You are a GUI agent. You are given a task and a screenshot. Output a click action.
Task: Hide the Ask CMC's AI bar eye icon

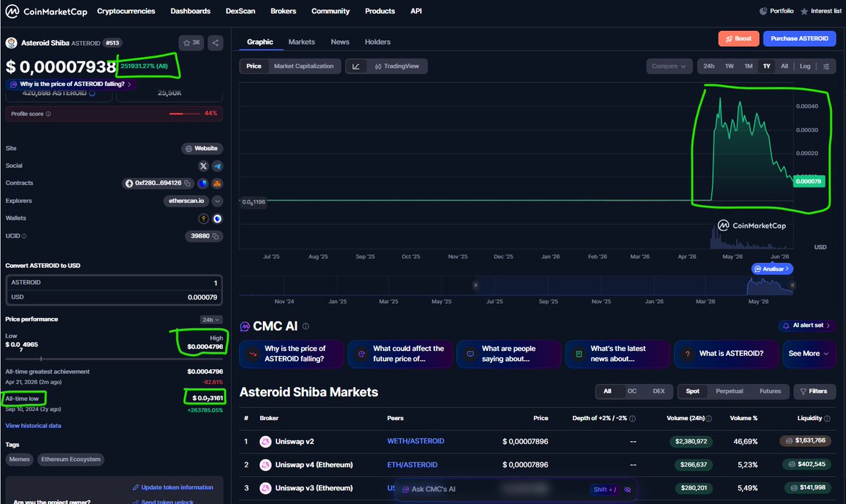[x=627, y=489]
